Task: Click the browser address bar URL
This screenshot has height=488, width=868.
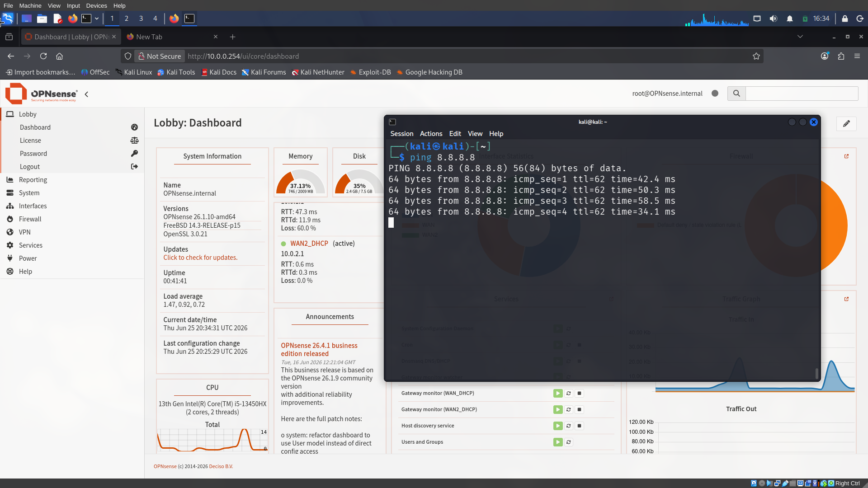Action: [x=243, y=56]
